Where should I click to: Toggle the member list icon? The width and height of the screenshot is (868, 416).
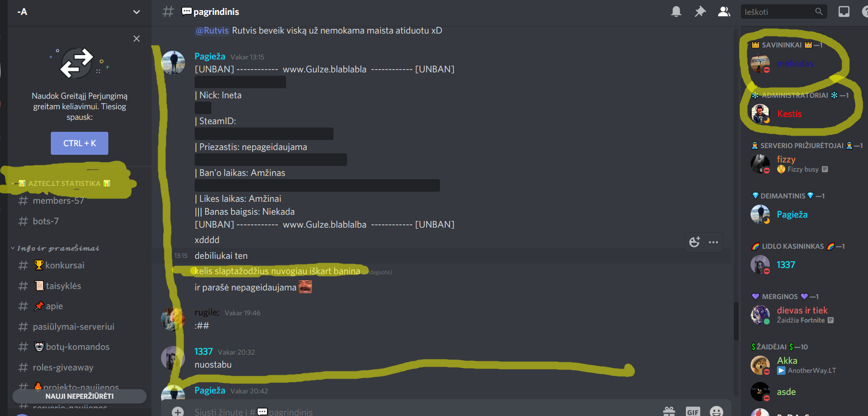(x=724, y=12)
